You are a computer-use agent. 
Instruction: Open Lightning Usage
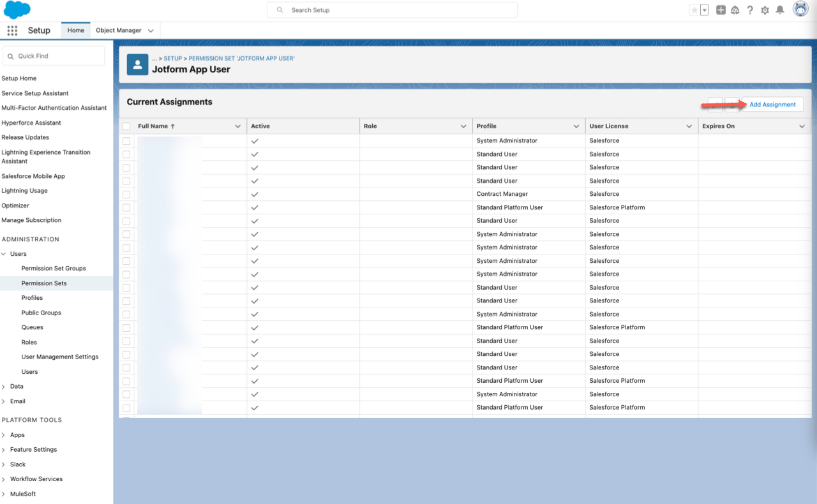[24, 191]
